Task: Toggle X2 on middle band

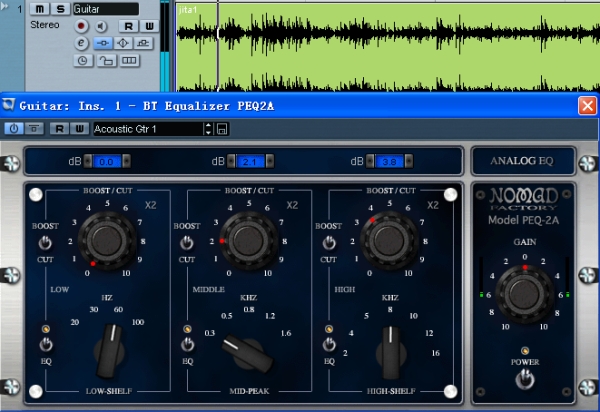Action: 292,205
